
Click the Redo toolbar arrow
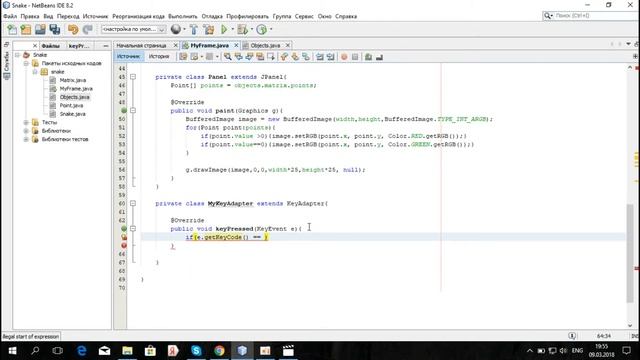[87, 29]
